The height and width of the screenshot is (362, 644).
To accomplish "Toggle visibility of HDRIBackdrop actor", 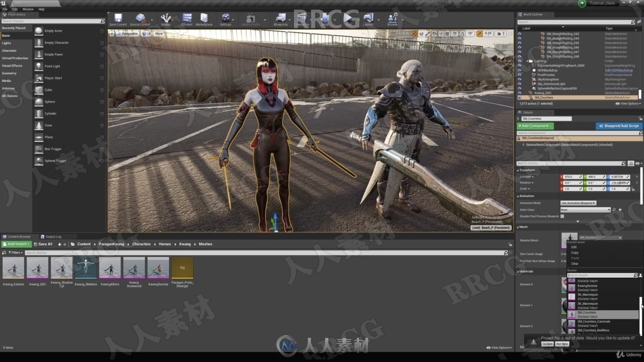I will pos(520,70).
